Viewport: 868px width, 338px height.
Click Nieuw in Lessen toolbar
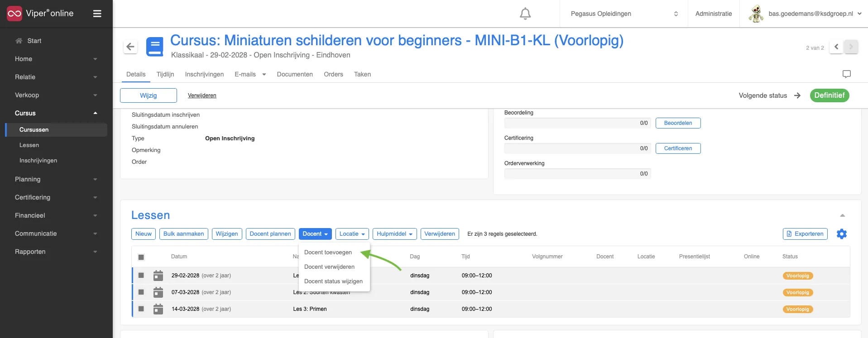(x=144, y=234)
